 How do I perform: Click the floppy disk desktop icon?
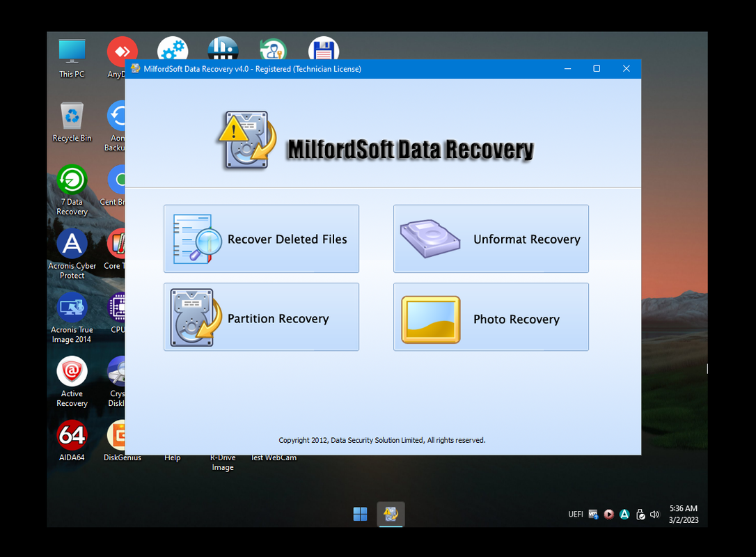tap(324, 48)
